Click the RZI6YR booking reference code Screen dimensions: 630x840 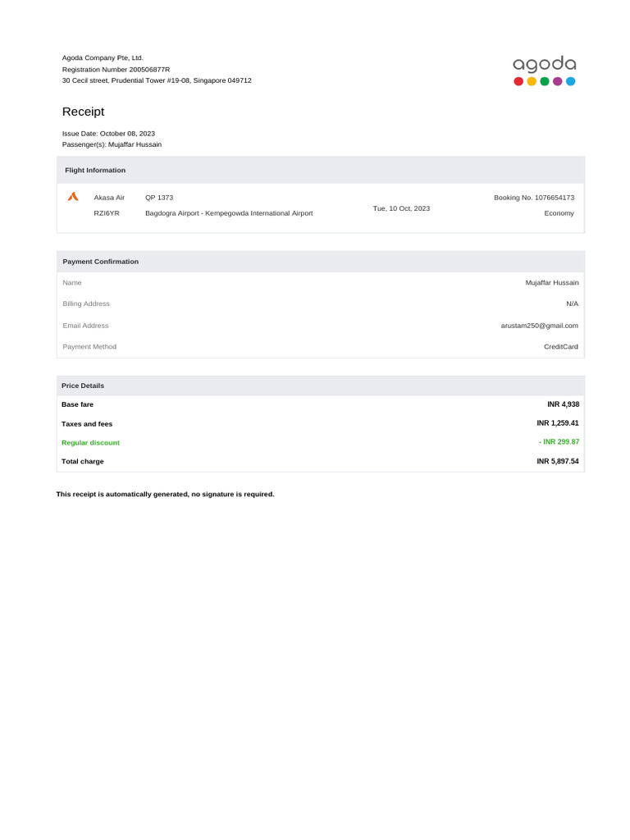point(107,212)
